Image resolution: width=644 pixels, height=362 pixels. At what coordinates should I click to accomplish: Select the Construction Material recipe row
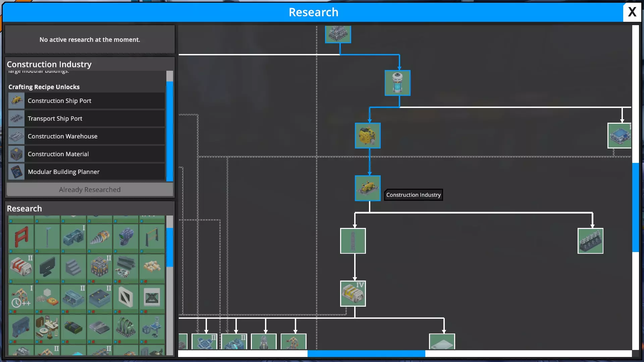(x=87, y=154)
